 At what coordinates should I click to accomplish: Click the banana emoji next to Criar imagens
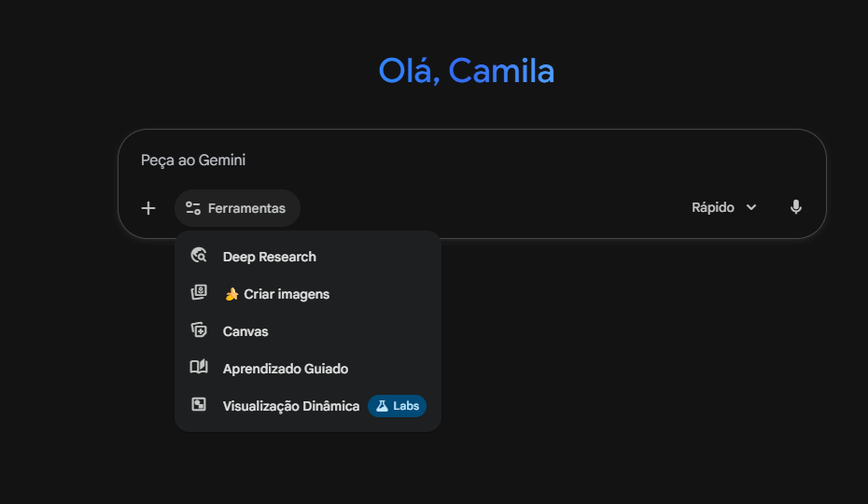coord(231,294)
